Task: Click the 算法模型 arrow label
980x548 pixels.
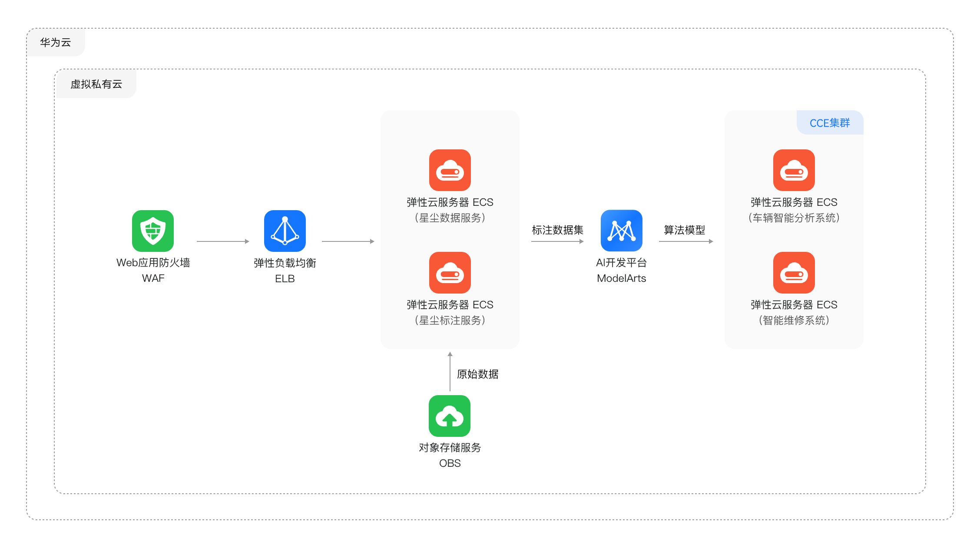Action: (684, 230)
